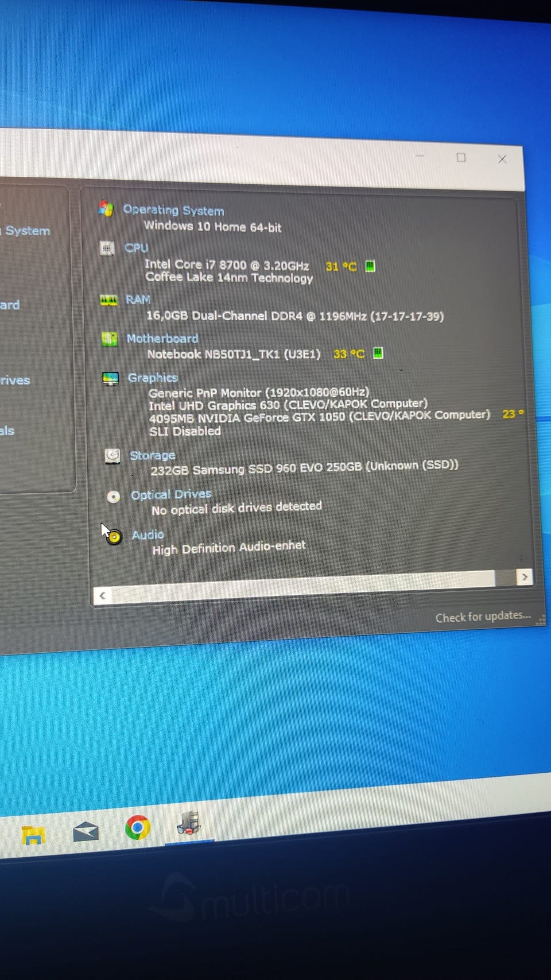Select the Samsung SSD 960 EVO line
The image size is (551, 980).
(x=304, y=468)
